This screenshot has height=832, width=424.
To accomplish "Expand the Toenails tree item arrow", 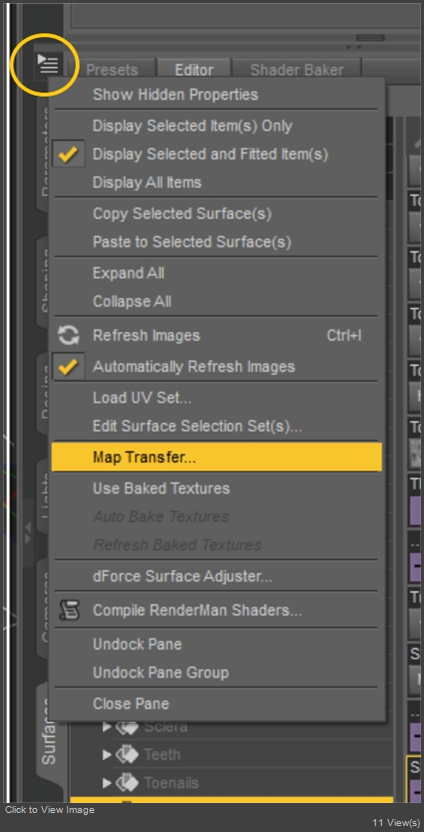I will (x=107, y=783).
